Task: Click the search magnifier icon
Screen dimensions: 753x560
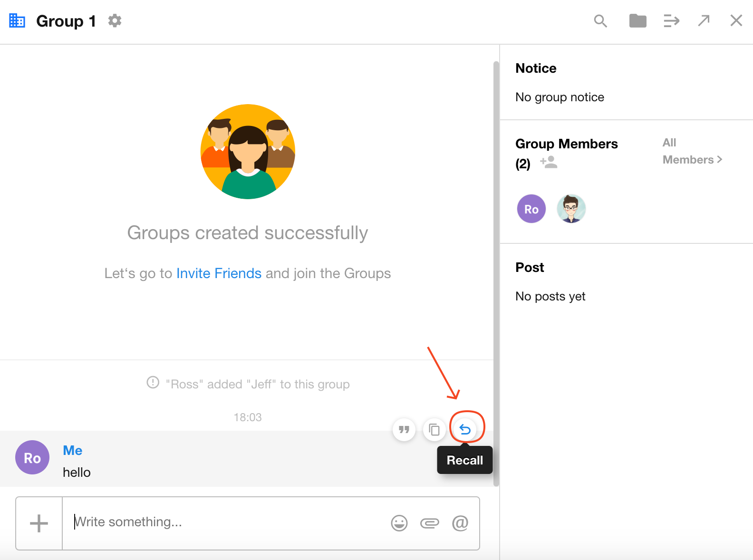Action: 600,21
